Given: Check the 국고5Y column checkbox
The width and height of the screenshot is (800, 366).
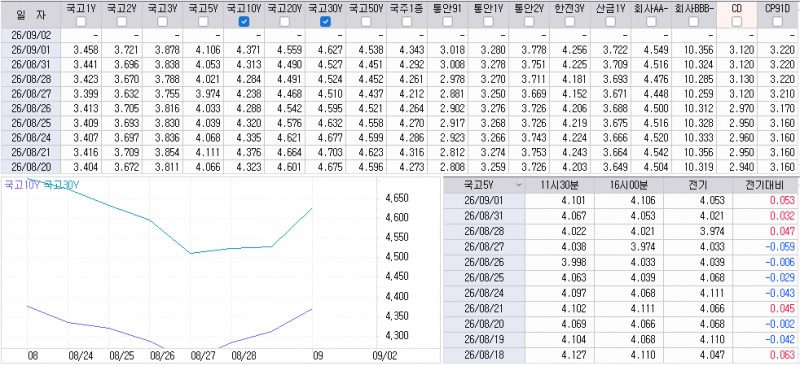Looking at the screenshot, I should tap(203, 21).
